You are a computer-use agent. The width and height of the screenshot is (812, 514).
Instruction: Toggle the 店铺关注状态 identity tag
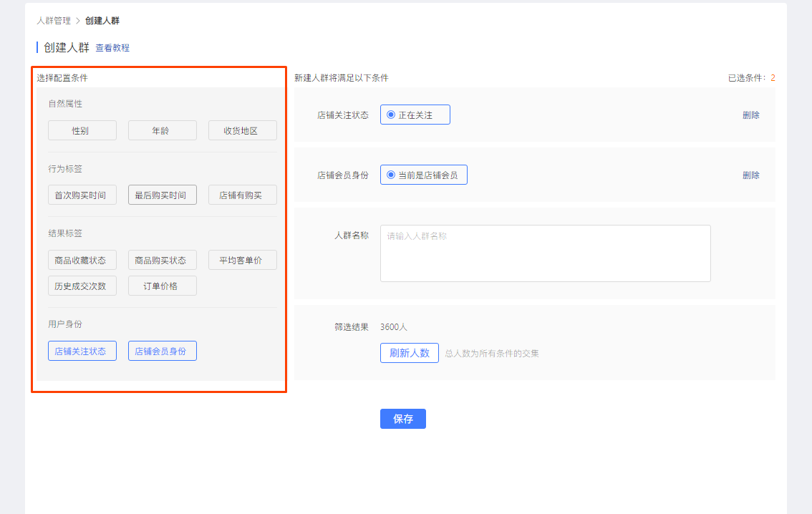(x=82, y=351)
